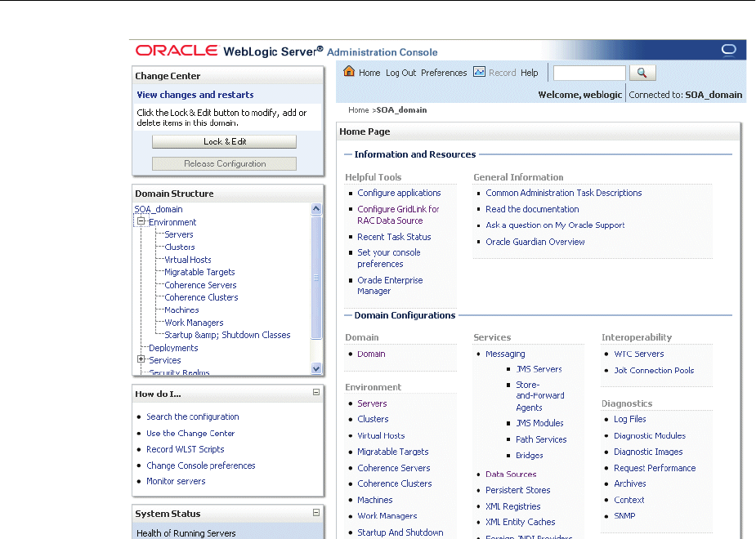Select Migratable Targets in Domain Structure tree
756x539 pixels.
point(199,272)
